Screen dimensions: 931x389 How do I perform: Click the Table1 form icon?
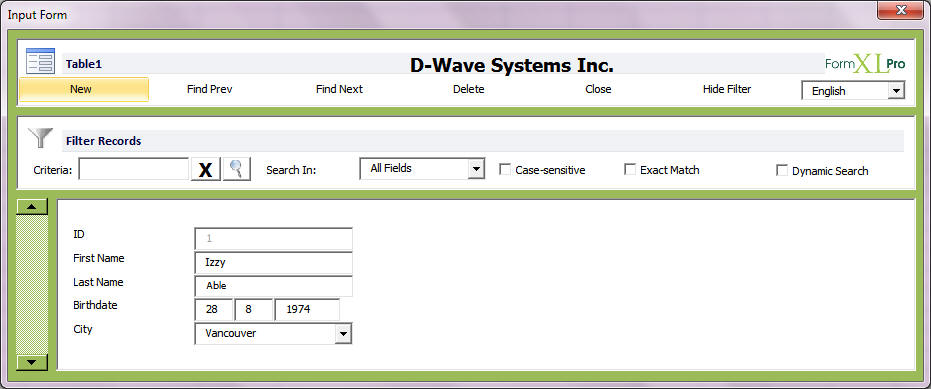pyautogui.click(x=40, y=61)
